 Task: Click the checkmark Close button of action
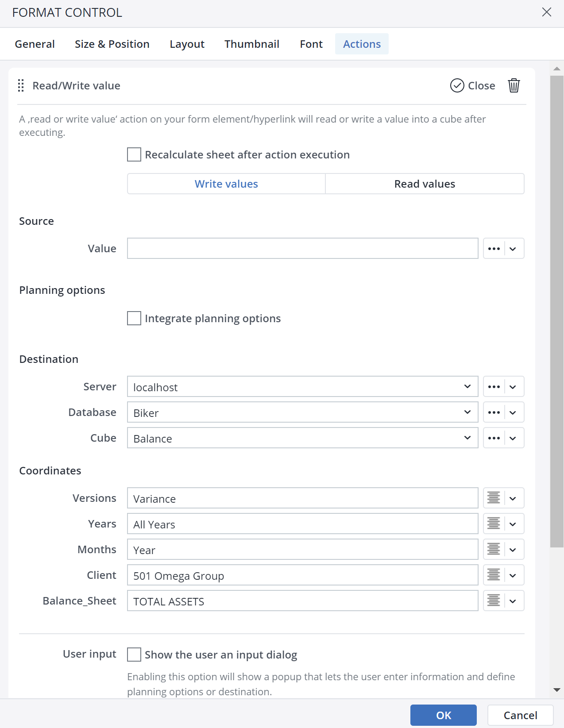[472, 85]
